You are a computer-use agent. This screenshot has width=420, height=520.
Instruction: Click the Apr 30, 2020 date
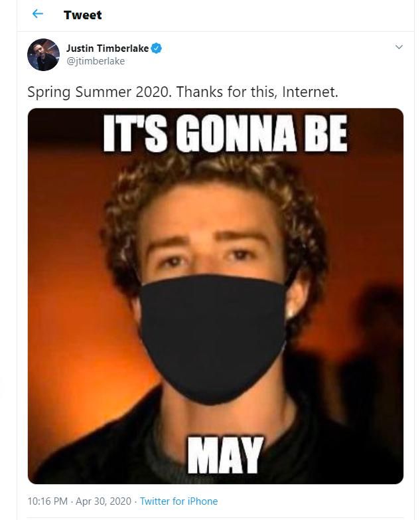coord(104,501)
